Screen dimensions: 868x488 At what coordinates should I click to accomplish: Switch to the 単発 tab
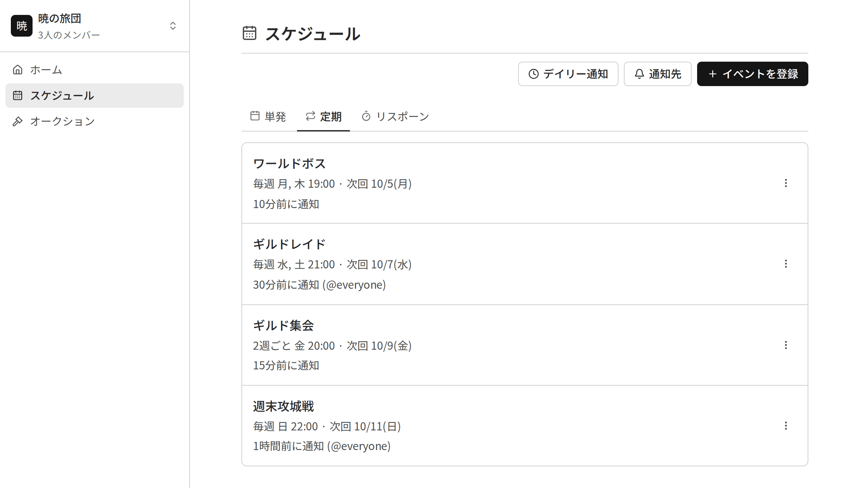tap(268, 117)
